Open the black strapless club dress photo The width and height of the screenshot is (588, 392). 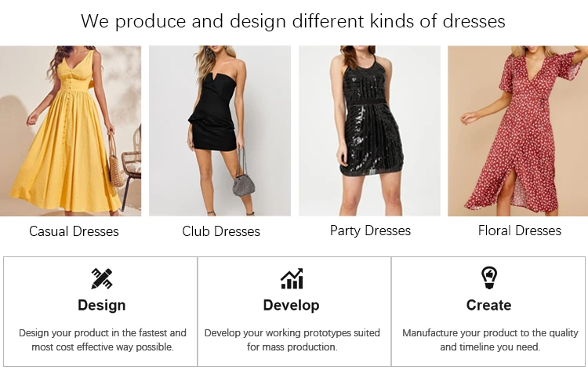click(220, 131)
